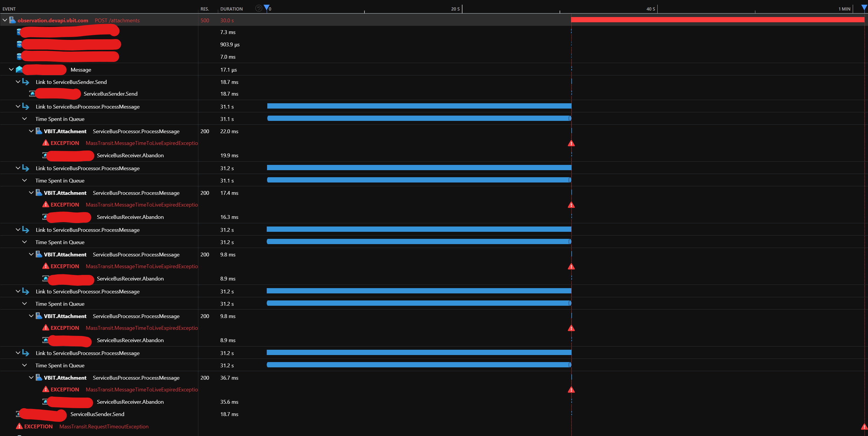
Task: Click the DURATION column header
Action: (x=232, y=9)
